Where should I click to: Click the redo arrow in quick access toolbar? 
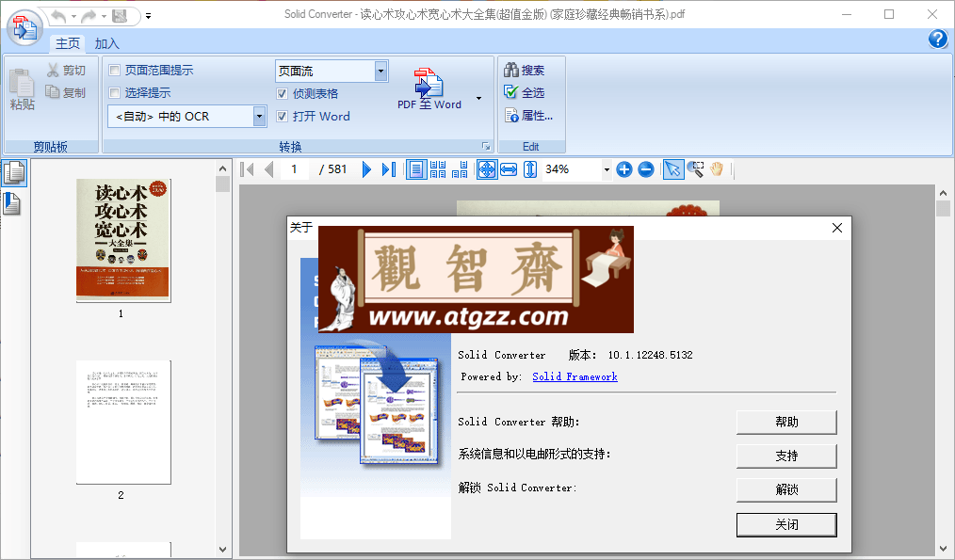click(89, 16)
